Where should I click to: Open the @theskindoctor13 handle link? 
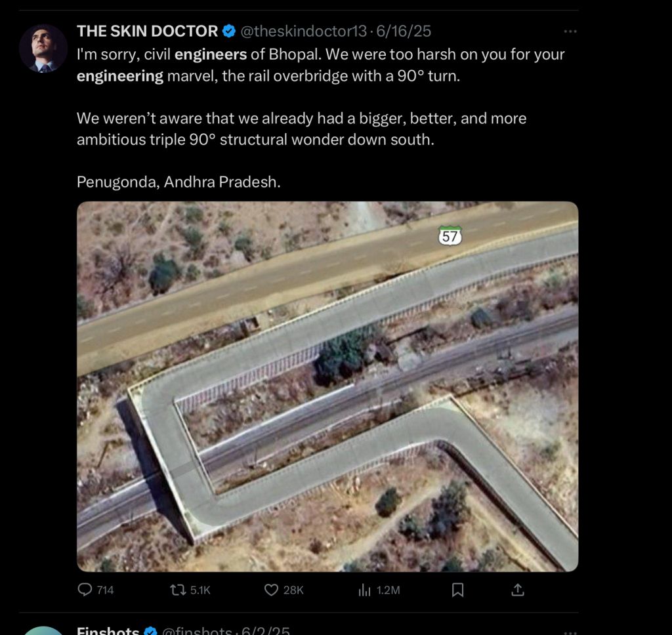point(301,31)
